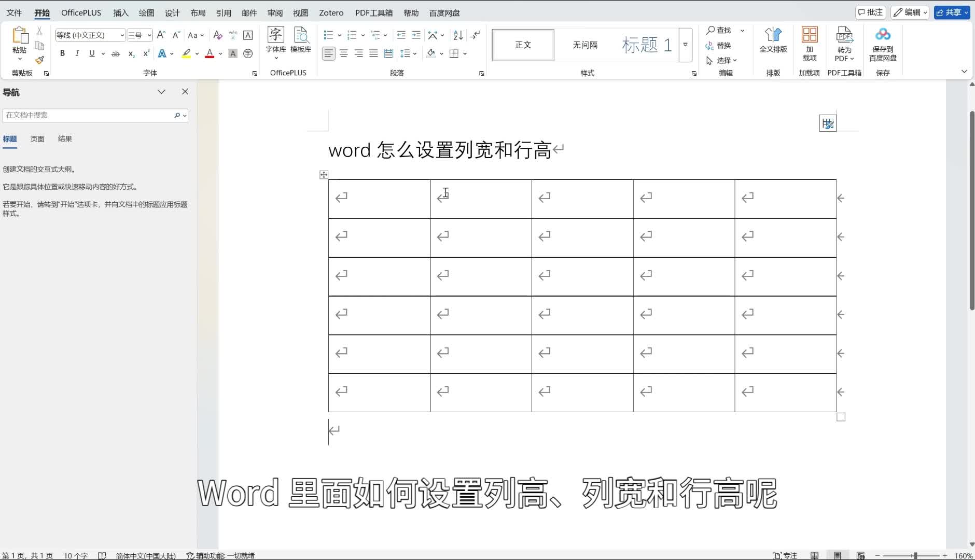Open the bullet list dropdown arrow
The width and height of the screenshot is (975, 560).
(339, 35)
